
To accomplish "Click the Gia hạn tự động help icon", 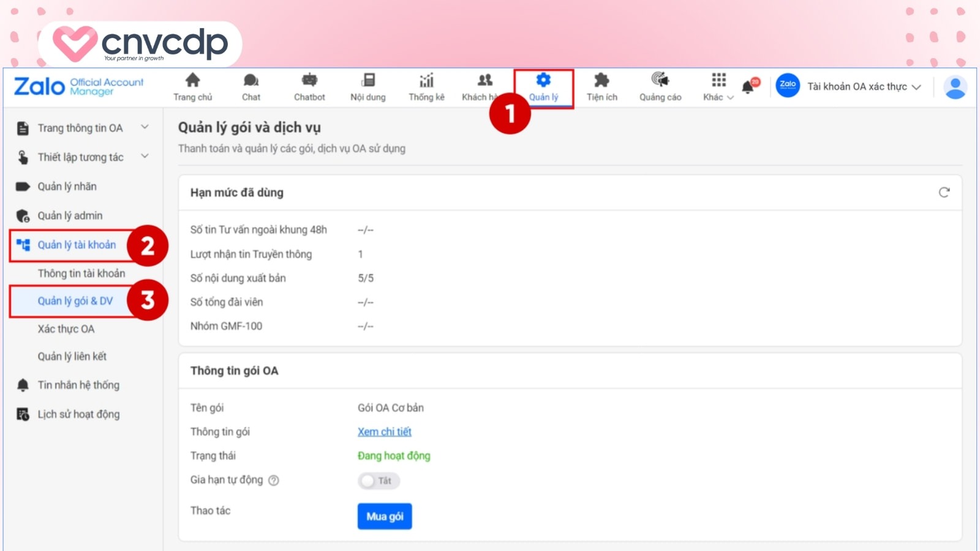I will (x=274, y=481).
